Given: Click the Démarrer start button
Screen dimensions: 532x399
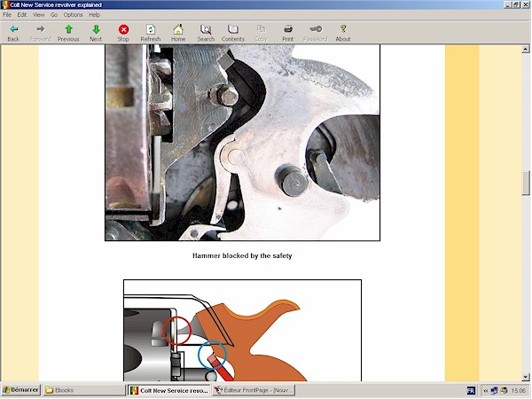Looking at the screenshot, I should coord(21,390).
